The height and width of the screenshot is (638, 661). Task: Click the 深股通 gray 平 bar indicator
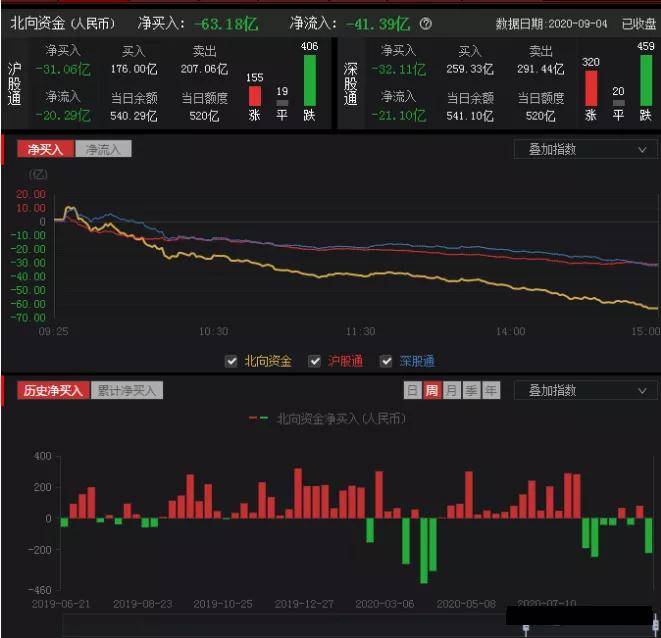click(618, 103)
